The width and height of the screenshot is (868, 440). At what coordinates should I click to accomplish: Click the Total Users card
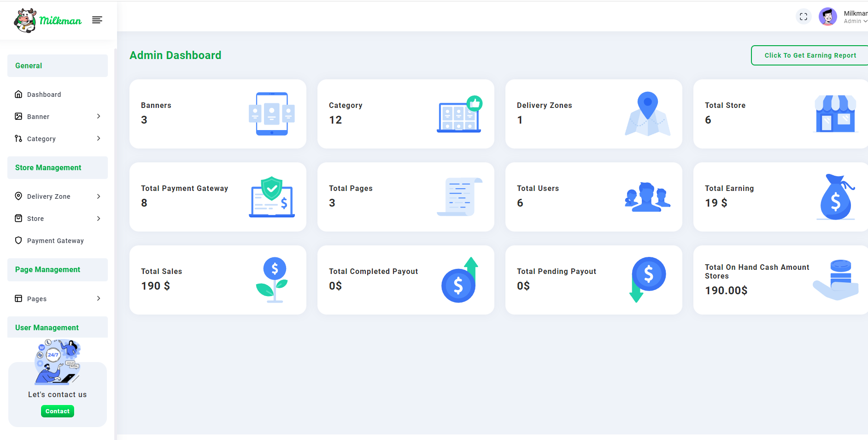click(x=593, y=197)
